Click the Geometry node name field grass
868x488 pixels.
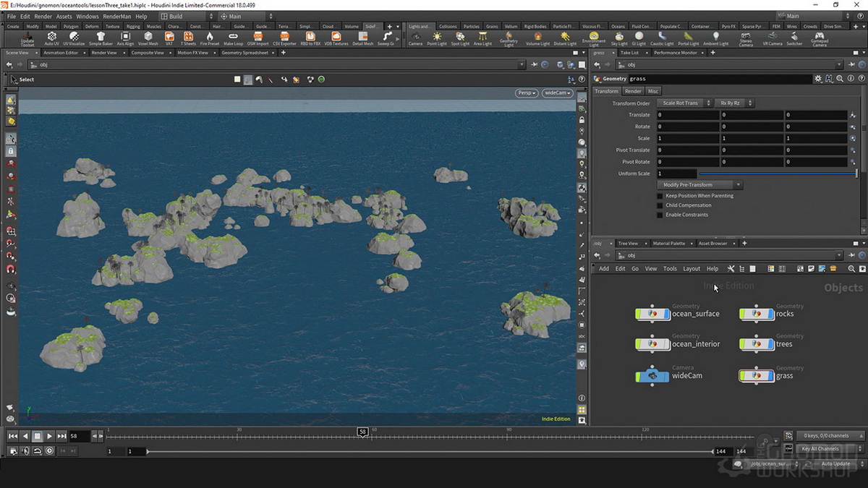[x=720, y=79]
